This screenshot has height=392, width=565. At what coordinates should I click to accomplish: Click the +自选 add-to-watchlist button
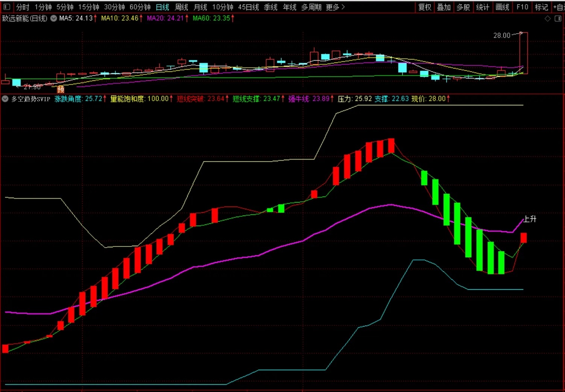(x=559, y=7)
